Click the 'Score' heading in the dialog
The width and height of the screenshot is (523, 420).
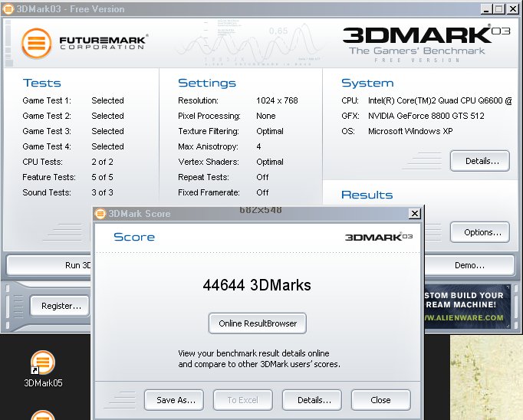[x=134, y=237]
